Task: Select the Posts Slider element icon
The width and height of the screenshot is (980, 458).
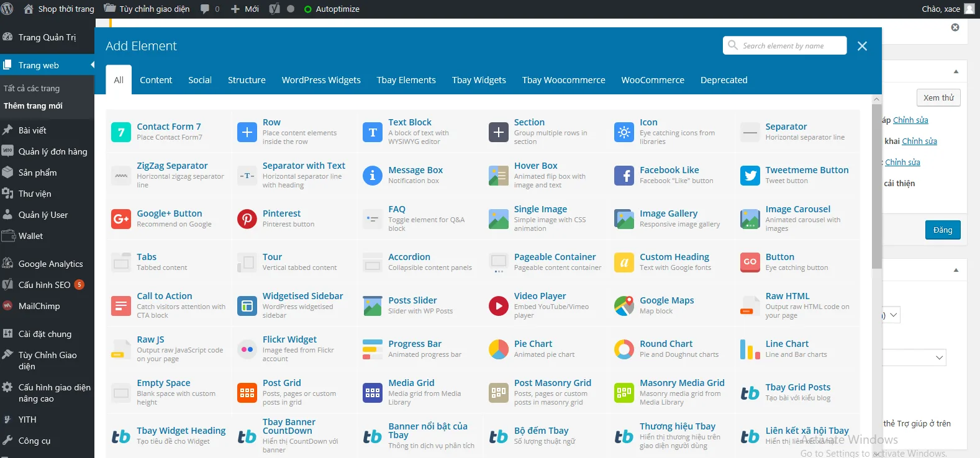Action: 373,306
